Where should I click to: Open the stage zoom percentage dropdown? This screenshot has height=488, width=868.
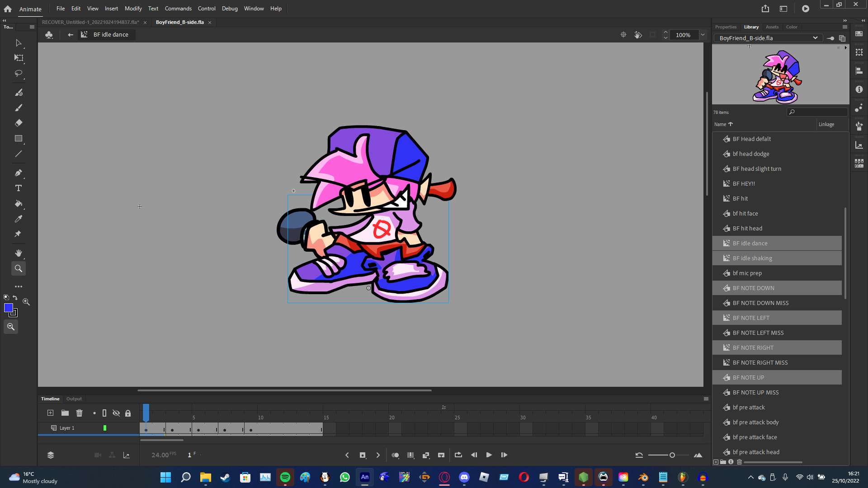tap(703, 35)
